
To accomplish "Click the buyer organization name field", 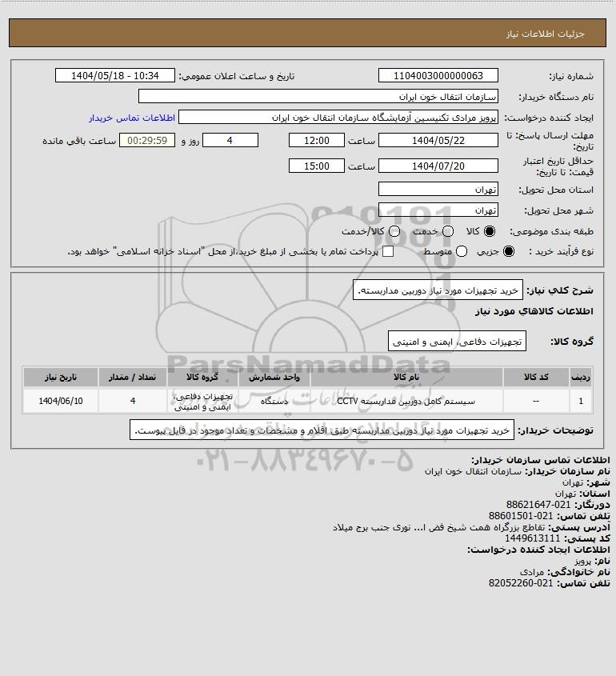I will pyautogui.click(x=318, y=96).
